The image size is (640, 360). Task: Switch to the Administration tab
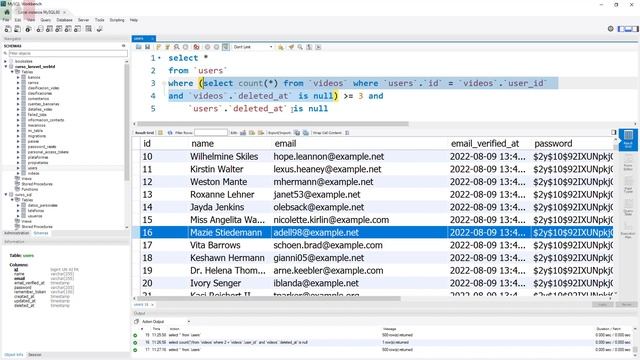coord(16,233)
